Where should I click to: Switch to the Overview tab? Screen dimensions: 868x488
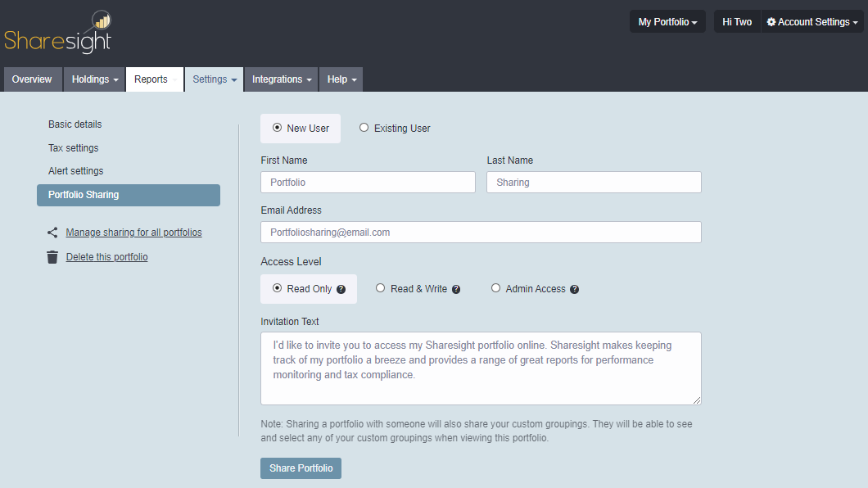tap(32, 79)
